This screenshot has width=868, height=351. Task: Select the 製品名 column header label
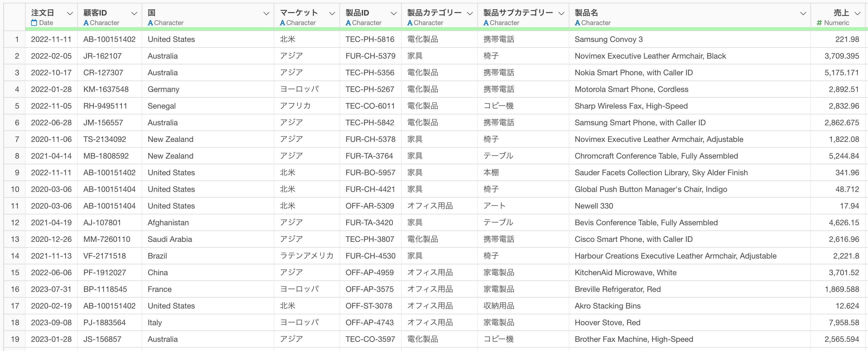(x=586, y=13)
